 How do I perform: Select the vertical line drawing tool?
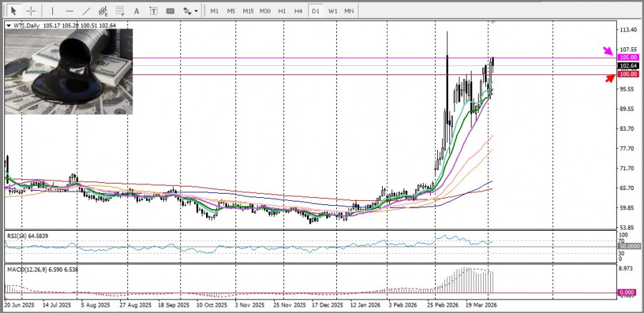click(52, 11)
